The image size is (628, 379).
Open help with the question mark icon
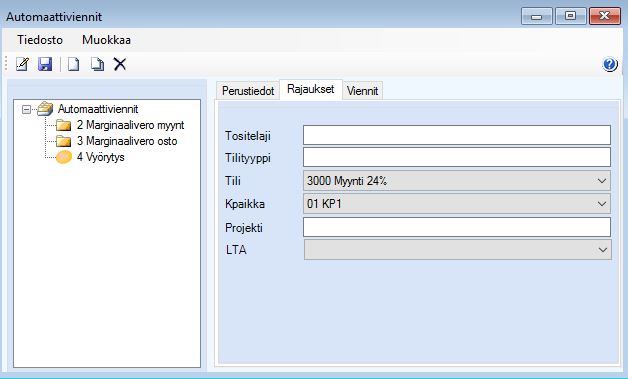(610, 64)
